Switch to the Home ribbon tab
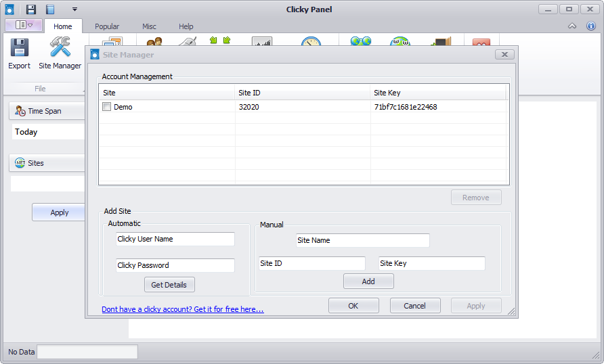 click(x=63, y=26)
